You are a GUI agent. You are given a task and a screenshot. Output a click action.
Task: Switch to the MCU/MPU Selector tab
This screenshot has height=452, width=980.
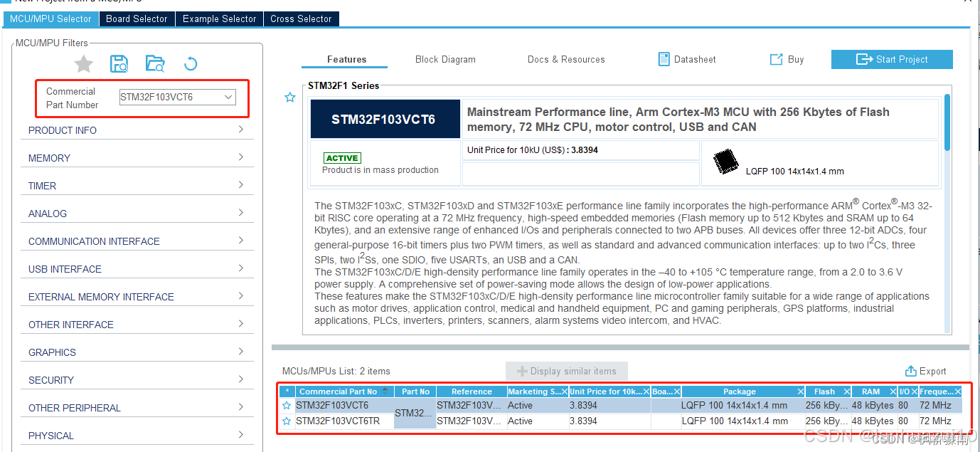[50, 19]
